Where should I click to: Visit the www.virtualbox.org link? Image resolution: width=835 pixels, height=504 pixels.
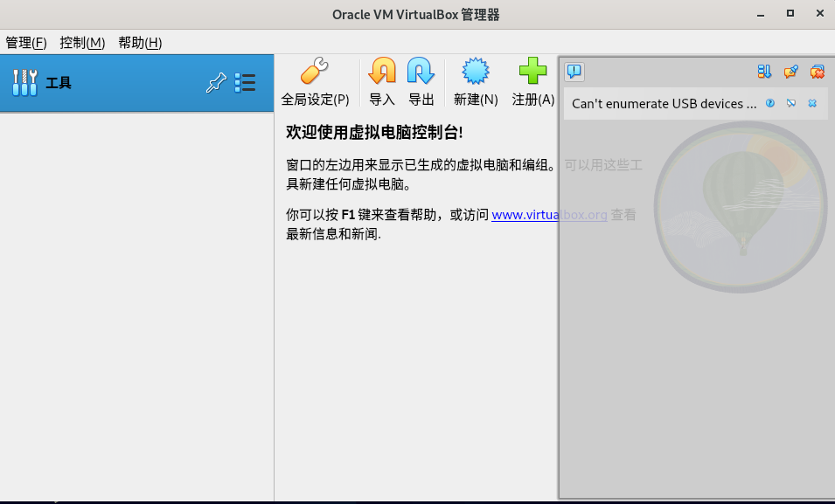coord(549,215)
